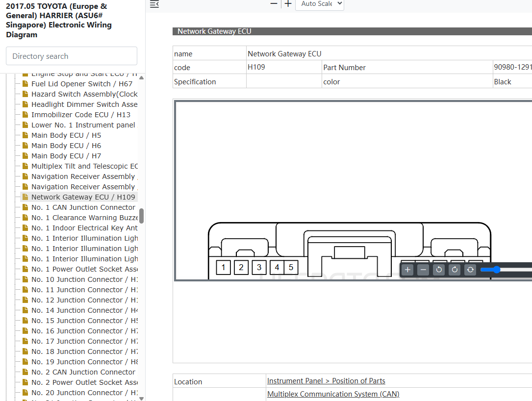Open No. 10 Junction Connector entry
The image size is (532, 401).
pyautogui.click(x=84, y=279)
